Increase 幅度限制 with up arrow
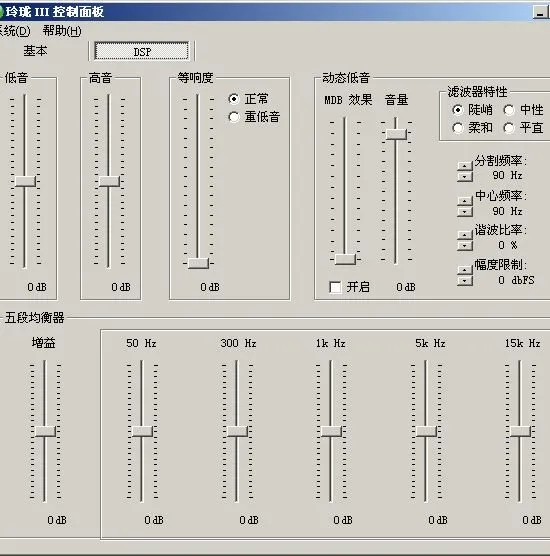This screenshot has width=550, height=556. click(x=465, y=270)
